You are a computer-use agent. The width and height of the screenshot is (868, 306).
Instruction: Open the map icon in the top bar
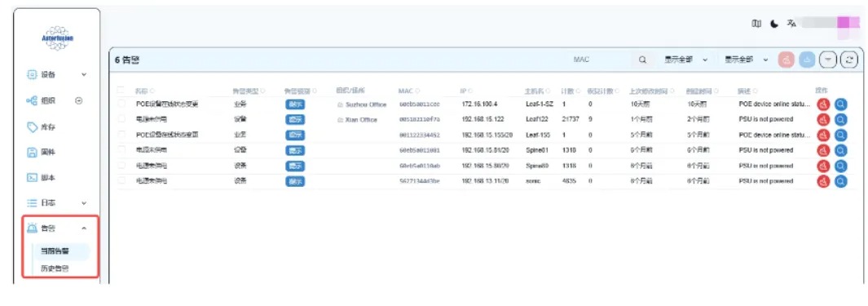pos(756,24)
